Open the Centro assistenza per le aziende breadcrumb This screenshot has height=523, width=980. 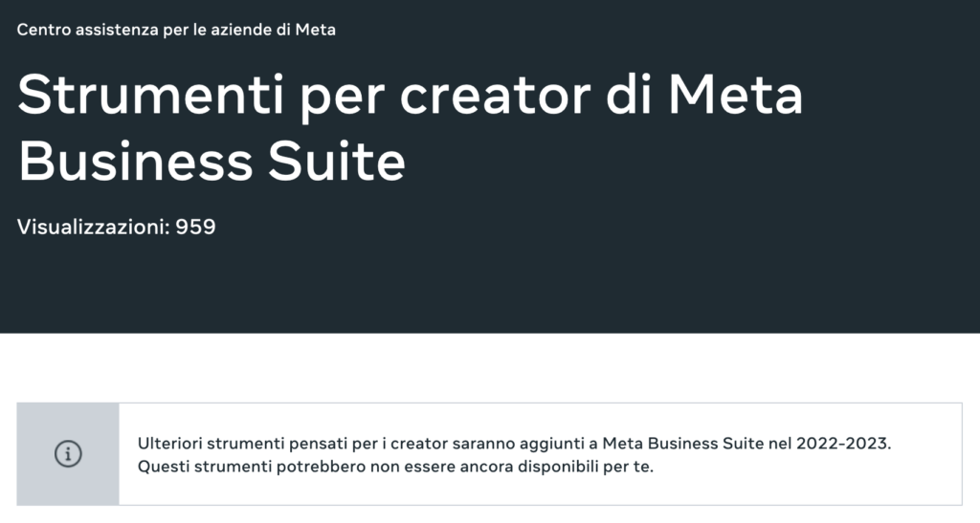tap(176, 30)
